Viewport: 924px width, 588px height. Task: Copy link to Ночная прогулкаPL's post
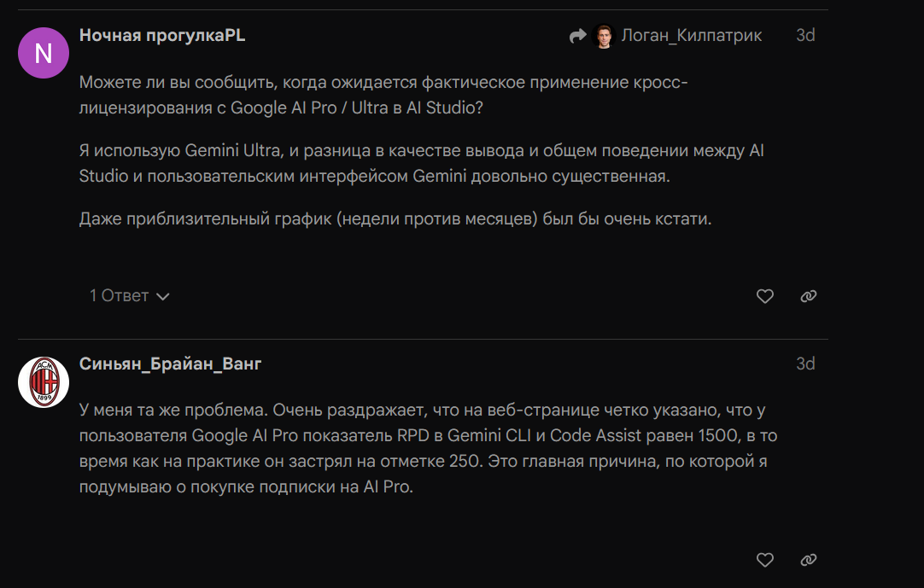[x=808, y=296]
